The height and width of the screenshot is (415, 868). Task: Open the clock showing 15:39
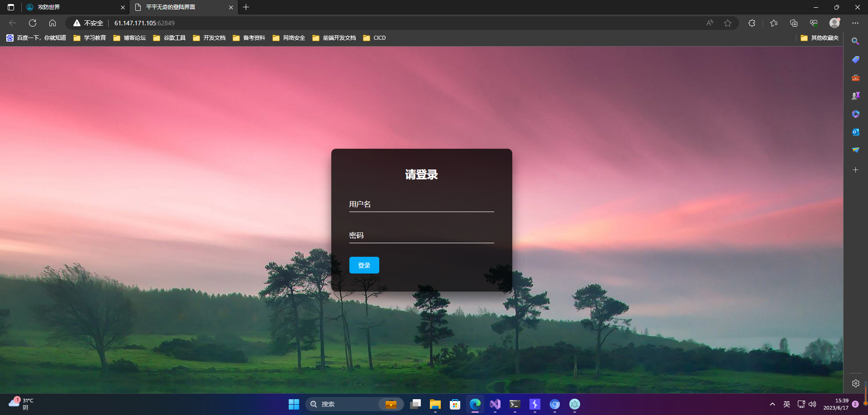click(x=835, y=404)
